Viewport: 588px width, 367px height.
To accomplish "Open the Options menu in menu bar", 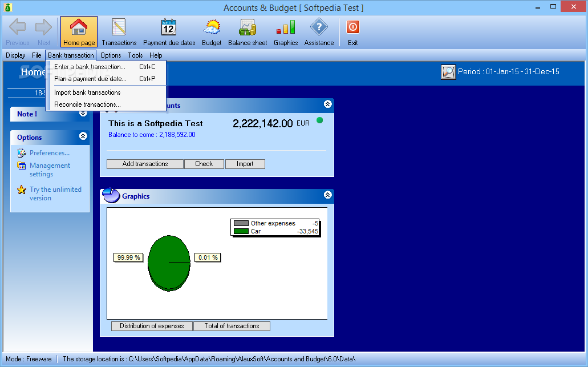I will click(111, 55).
